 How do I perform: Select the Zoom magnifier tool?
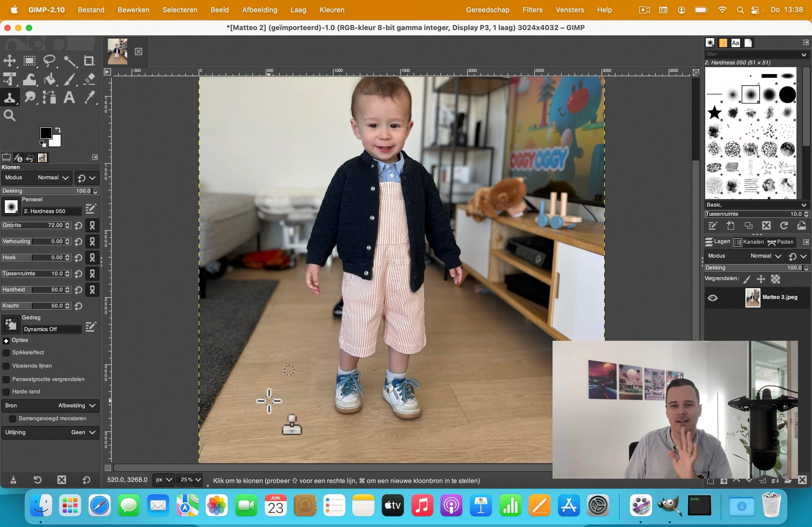10,116
